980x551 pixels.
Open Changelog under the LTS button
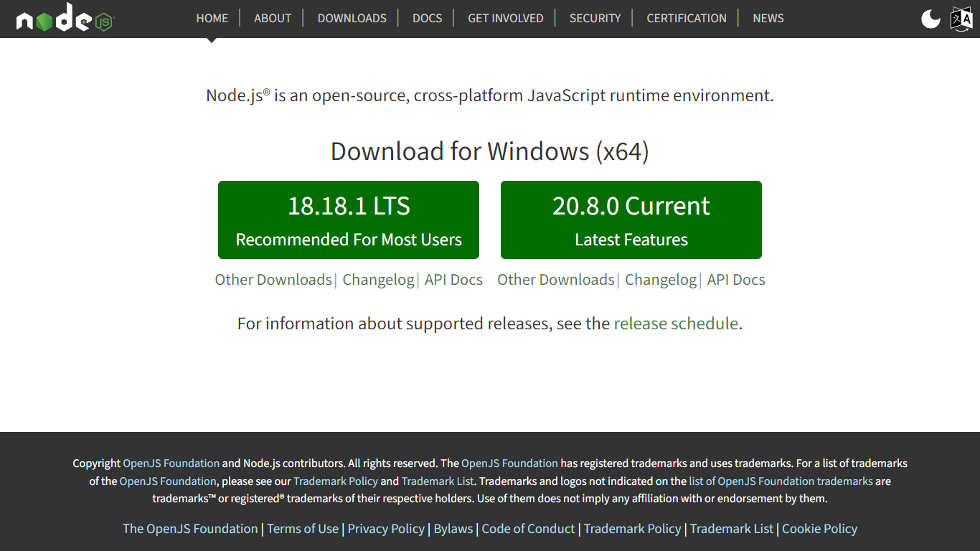[378, 280]
